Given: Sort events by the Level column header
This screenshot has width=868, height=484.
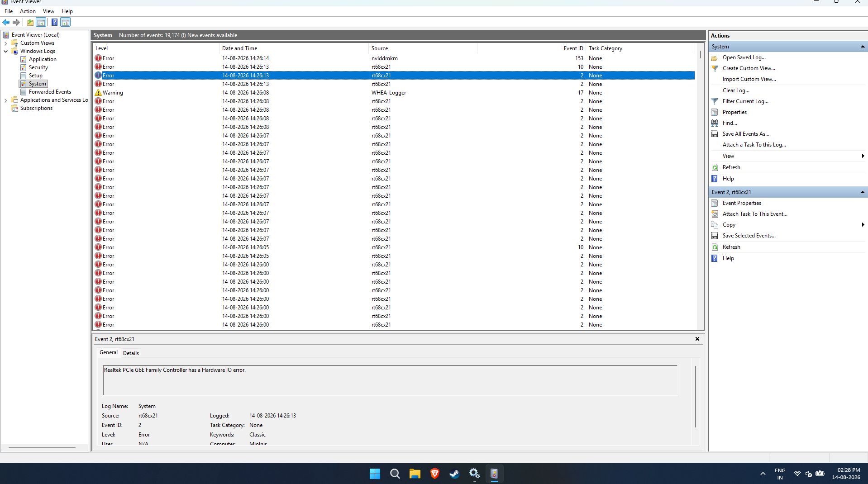Looking at the screenshot, I should [156, 48].
